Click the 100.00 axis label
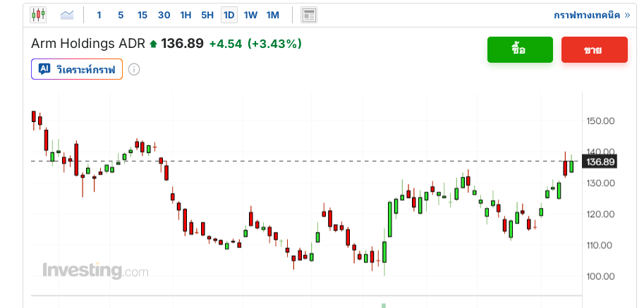Screen dimensions: 644x308 [x=599, y=276]
